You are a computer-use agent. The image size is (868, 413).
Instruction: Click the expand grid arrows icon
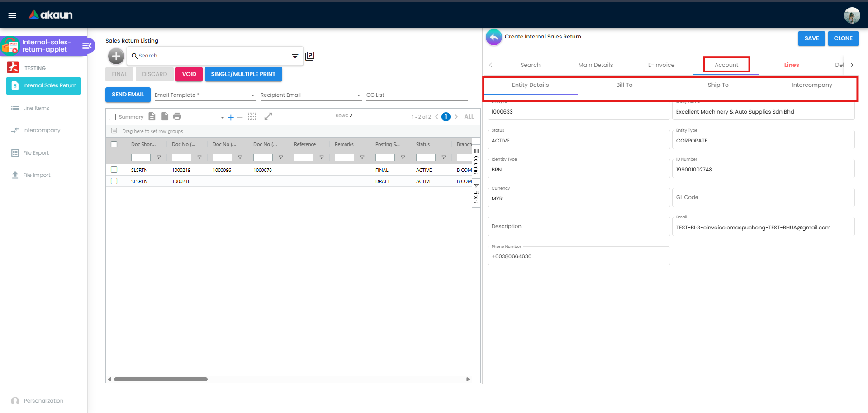click(269, 116)
